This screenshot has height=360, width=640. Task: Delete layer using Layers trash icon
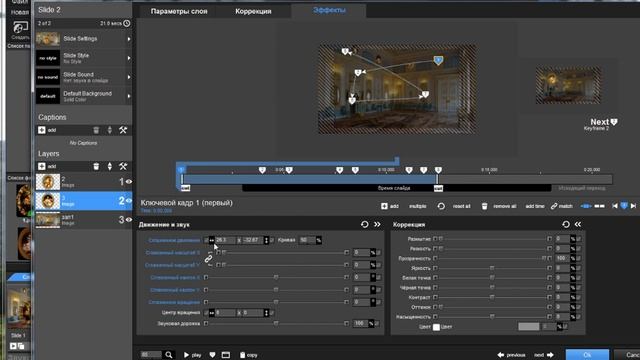click(96, 166)
